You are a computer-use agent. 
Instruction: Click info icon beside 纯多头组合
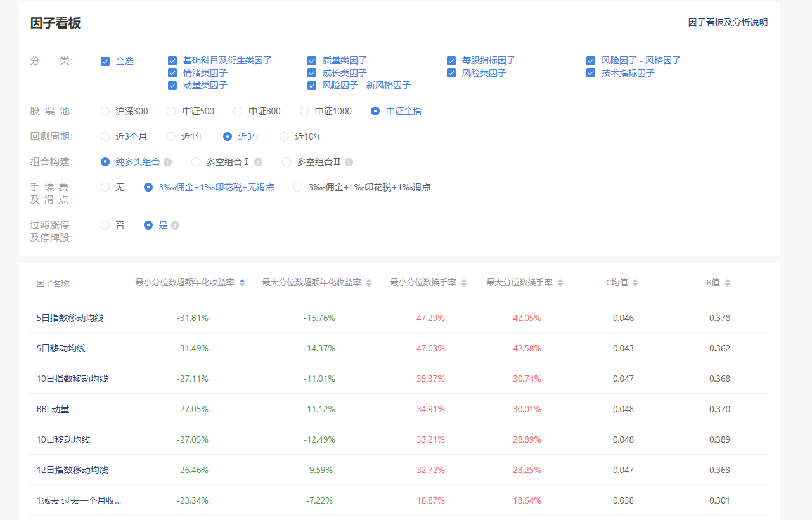pyautogui.click(x=167, y=162)
